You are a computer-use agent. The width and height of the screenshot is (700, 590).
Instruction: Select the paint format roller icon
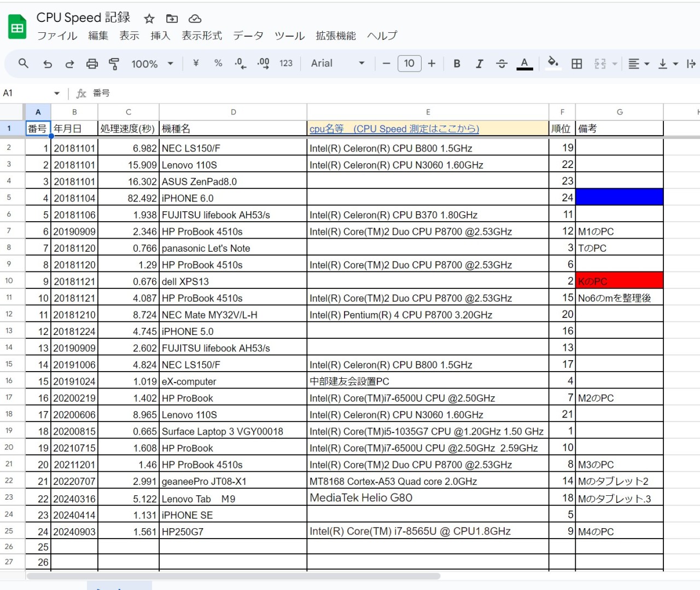point(114,64)
